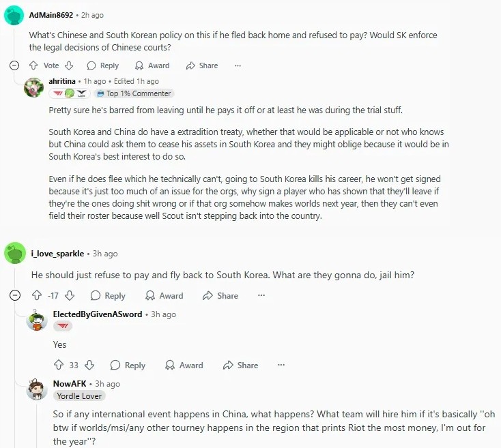Open ahritina's user profile
Image resolution: width=501 pixels, height=448 pixels.
66,81
